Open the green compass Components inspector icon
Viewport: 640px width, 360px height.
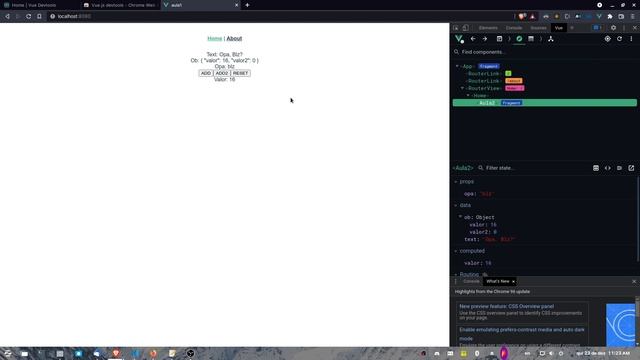tap(519, 39)
